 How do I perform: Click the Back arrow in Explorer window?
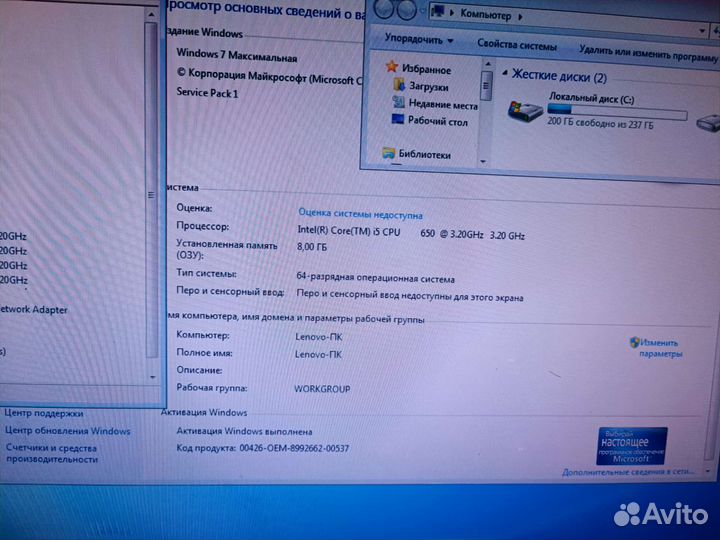383,9
